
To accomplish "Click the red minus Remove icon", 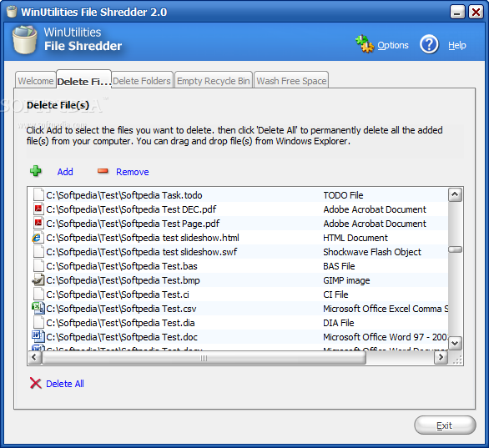I will click(x=103, y=171).
